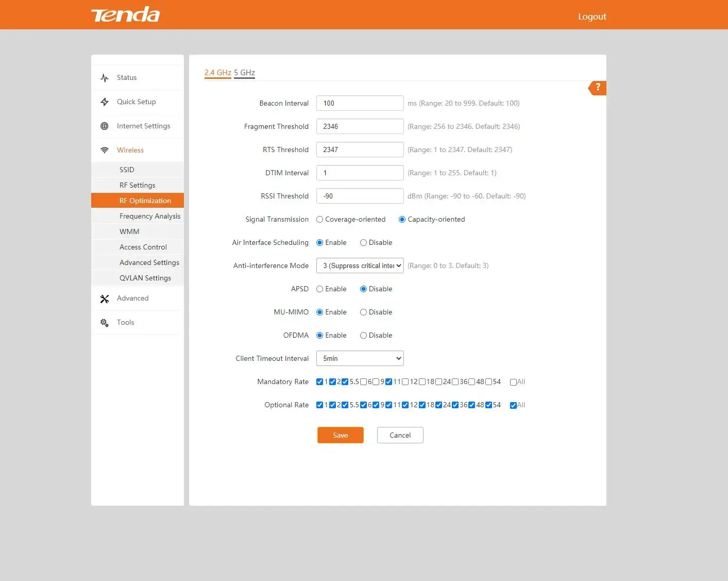Image resolution: width=728 pixels, height=581 pixels.
Task: Enable Air Interface Scheduling
Action: 320,243
